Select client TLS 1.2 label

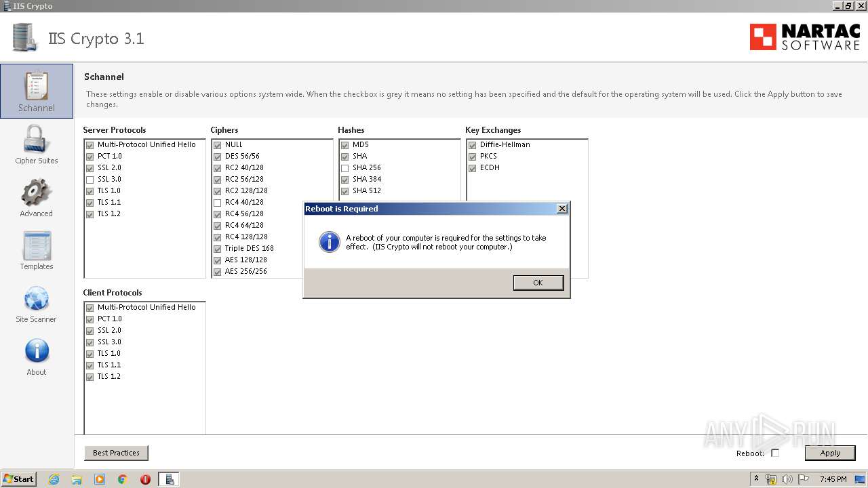pos(109,376)
